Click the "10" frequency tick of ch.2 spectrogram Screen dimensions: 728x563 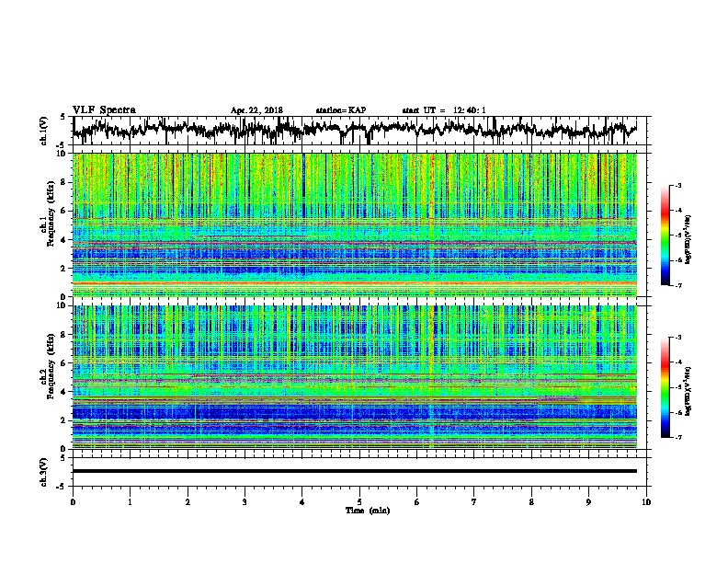(61, 305)
